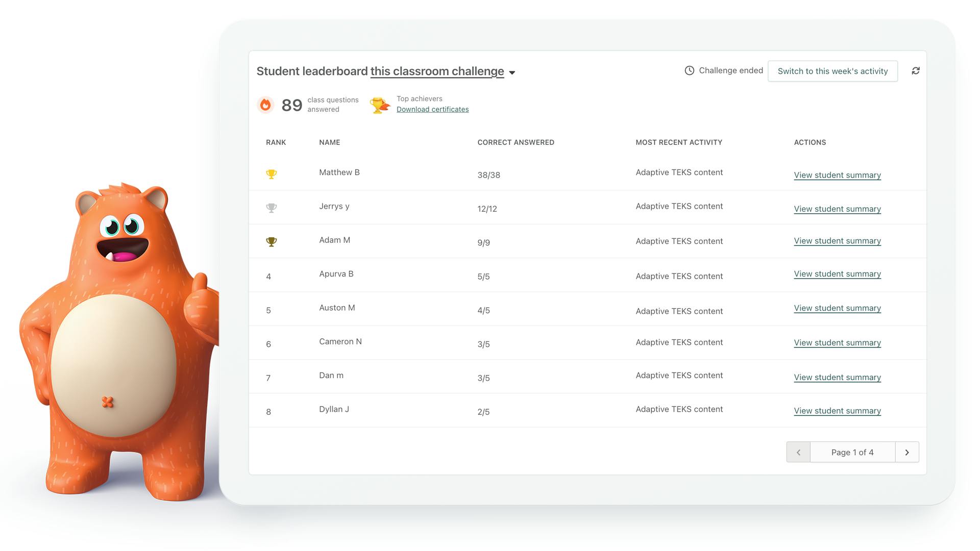
Task: View student summary for Matthew B
Action: coord(837,174)
